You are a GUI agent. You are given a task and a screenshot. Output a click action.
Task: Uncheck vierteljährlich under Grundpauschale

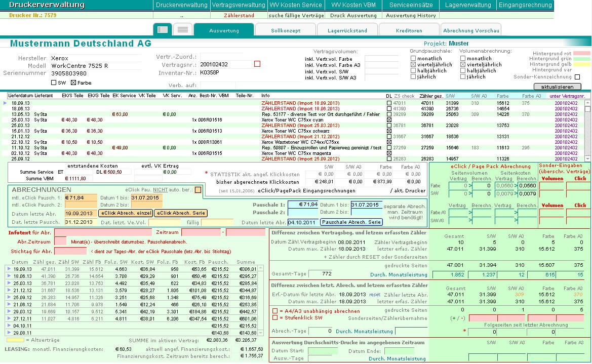pyautogui.click(x=413, y=65)
